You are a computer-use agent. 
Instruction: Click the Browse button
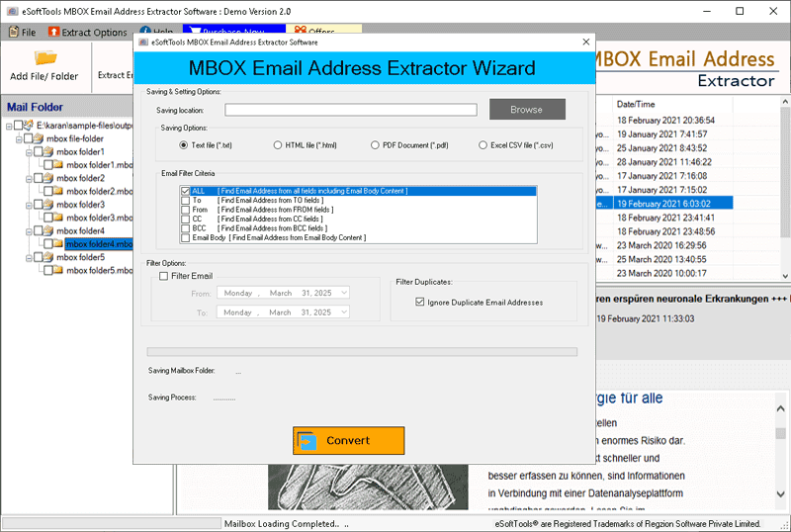[527, 109]
